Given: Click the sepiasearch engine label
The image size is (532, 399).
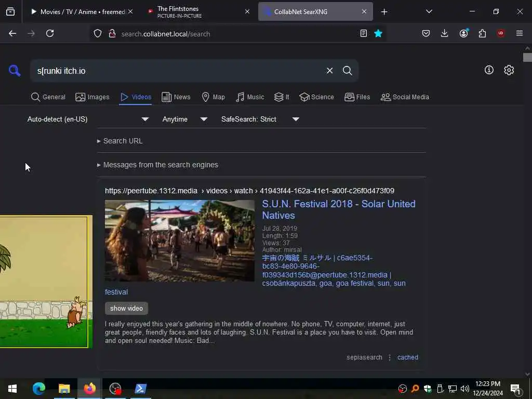Looking at the screenshot, I should [x=364, y=357].
